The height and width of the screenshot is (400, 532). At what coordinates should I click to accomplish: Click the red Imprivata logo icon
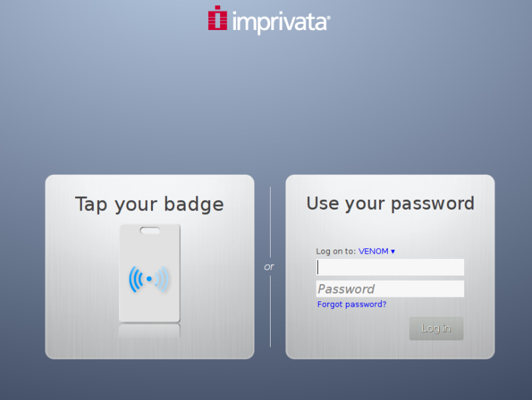pyautogui.click(x=217, y=19)
